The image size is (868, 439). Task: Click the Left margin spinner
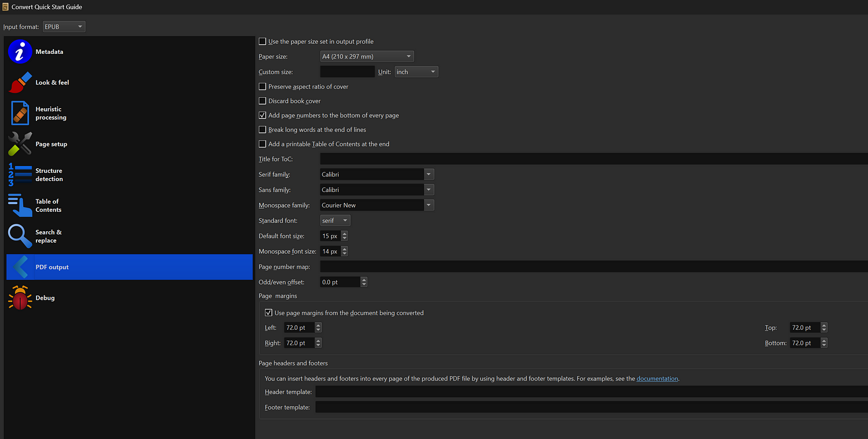pos(303,327)
